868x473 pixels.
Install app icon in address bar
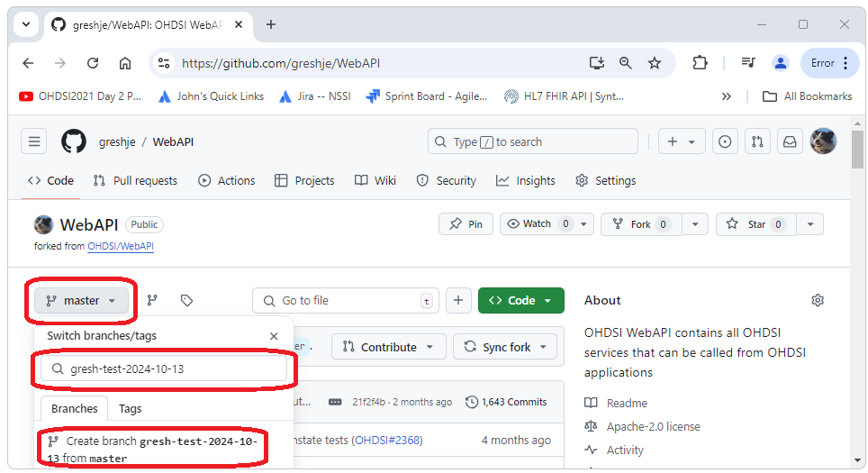click(x=597, y=63)
